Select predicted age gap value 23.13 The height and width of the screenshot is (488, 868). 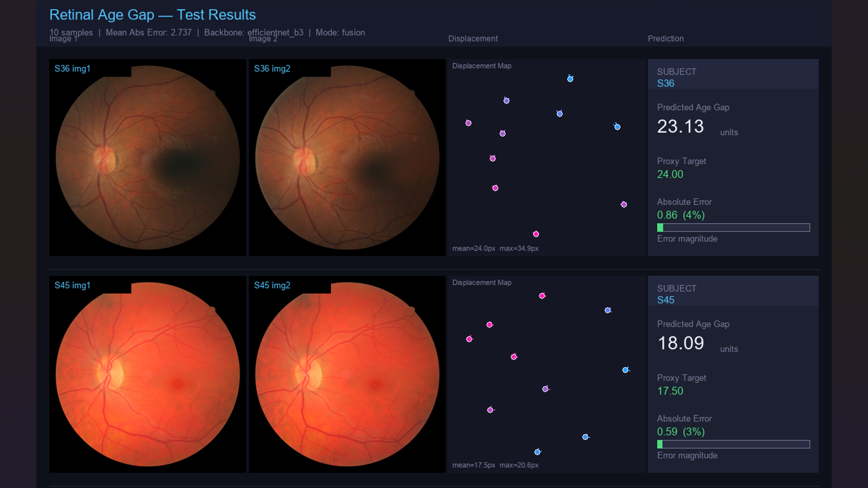tap(680, 126)
